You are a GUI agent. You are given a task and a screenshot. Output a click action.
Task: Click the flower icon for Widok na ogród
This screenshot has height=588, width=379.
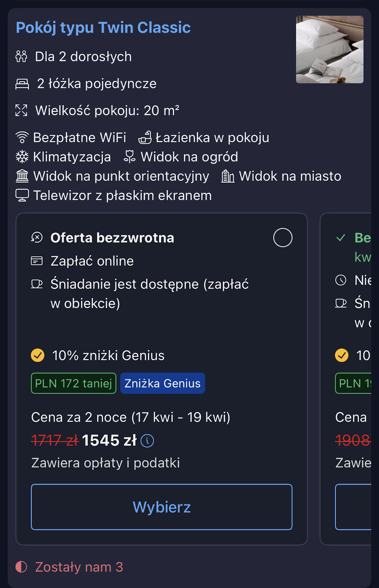click(x=129, y=157)
